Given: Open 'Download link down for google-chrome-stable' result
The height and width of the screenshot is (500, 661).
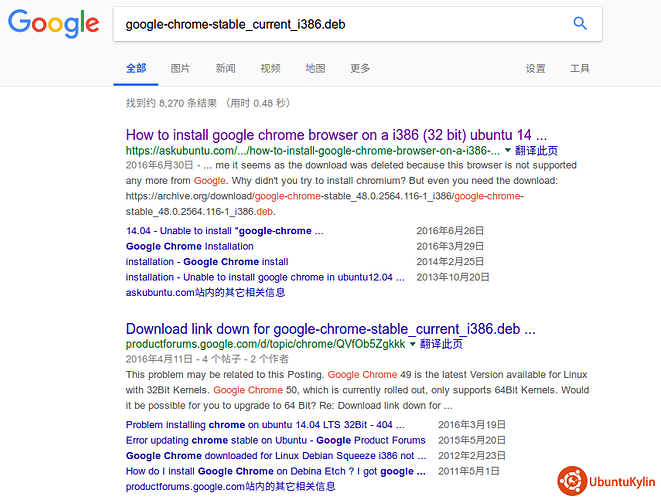Looking at the screenshot, I should [331, 329].
